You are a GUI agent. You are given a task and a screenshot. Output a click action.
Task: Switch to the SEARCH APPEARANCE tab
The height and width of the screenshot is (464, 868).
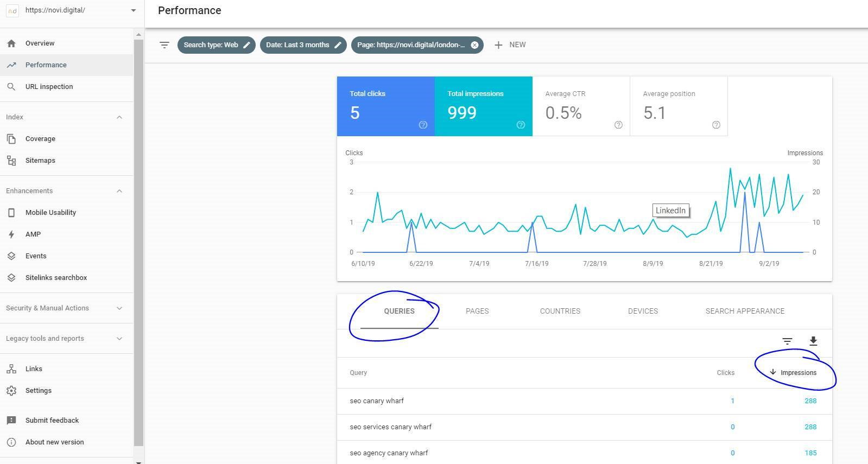pyautogui.click(x=745, y=311)
